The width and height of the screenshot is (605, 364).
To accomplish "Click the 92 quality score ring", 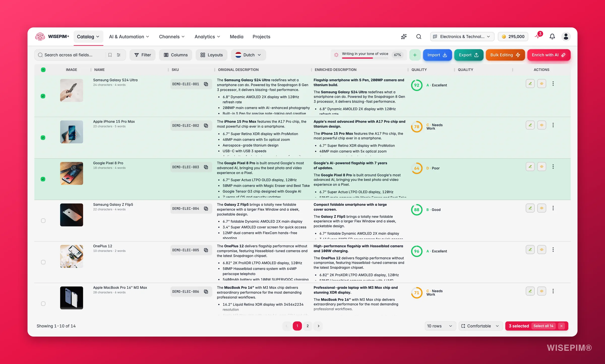I will pyautogui.click(x=417, y=85).
